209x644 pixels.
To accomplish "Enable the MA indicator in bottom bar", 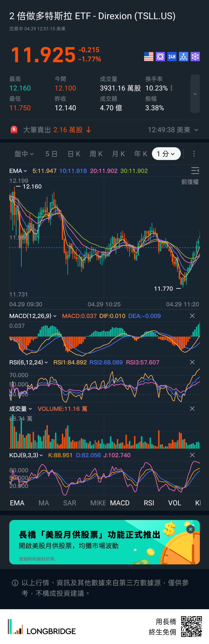I will point(44,503).
